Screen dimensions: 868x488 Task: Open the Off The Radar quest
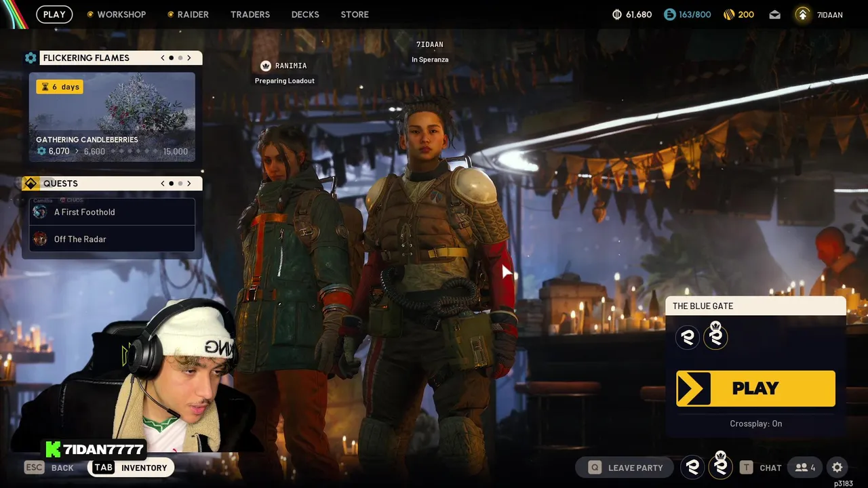[112, 239]
